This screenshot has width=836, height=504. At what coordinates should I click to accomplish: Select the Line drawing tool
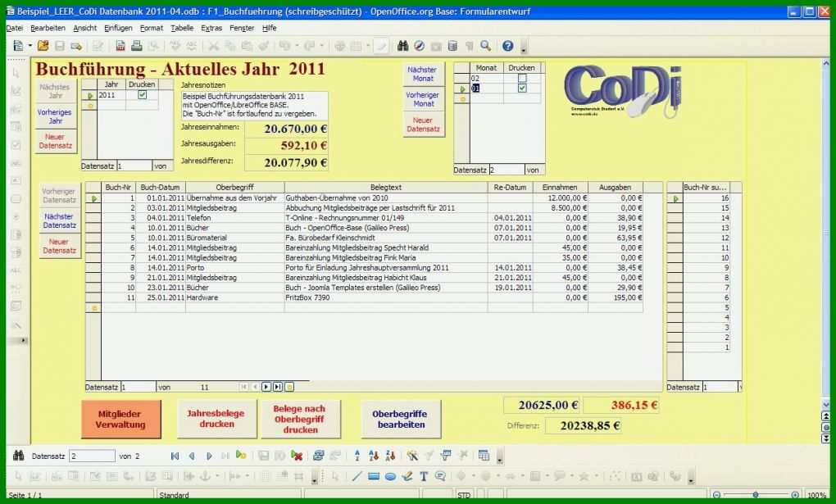click(357, 476)
